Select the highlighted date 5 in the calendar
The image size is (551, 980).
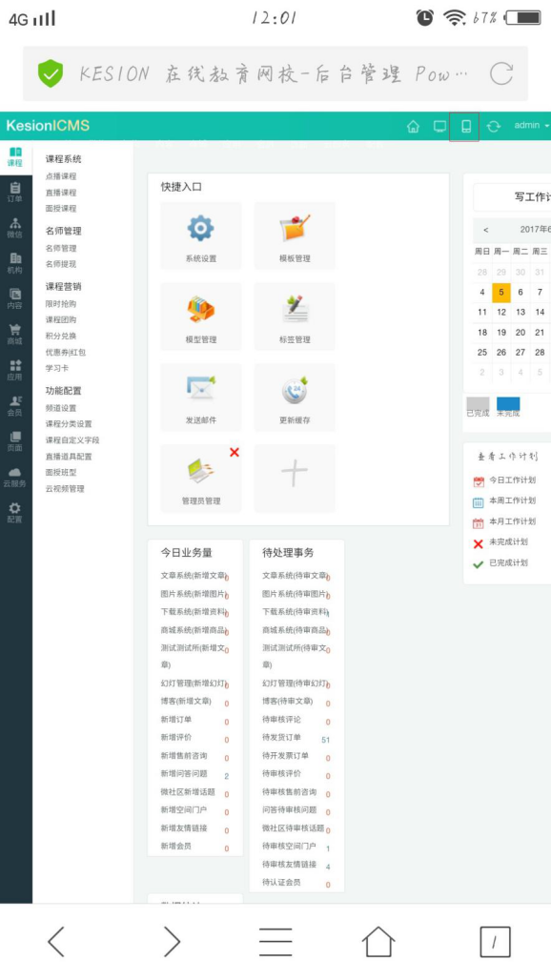(501, 292)
